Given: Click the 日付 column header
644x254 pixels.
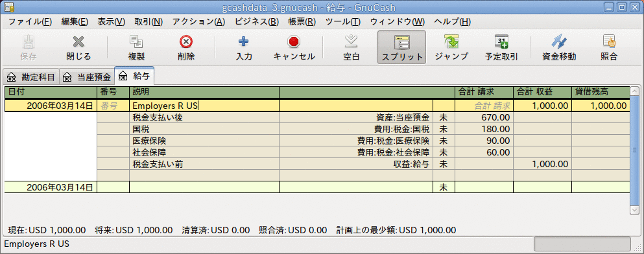Looking at the screenshot, I should (51, 92).
